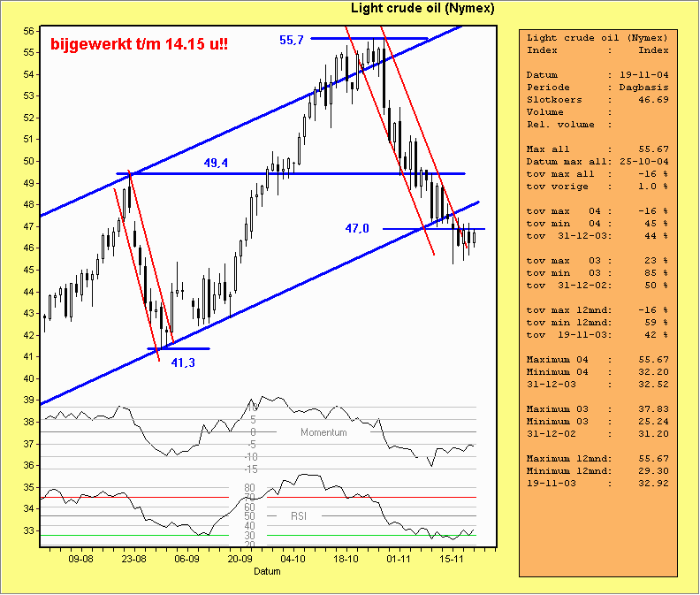
Task: Click the red 'bijgewerkt t/m 14.15 u!!' notice
Action: (x=139, y=43)
